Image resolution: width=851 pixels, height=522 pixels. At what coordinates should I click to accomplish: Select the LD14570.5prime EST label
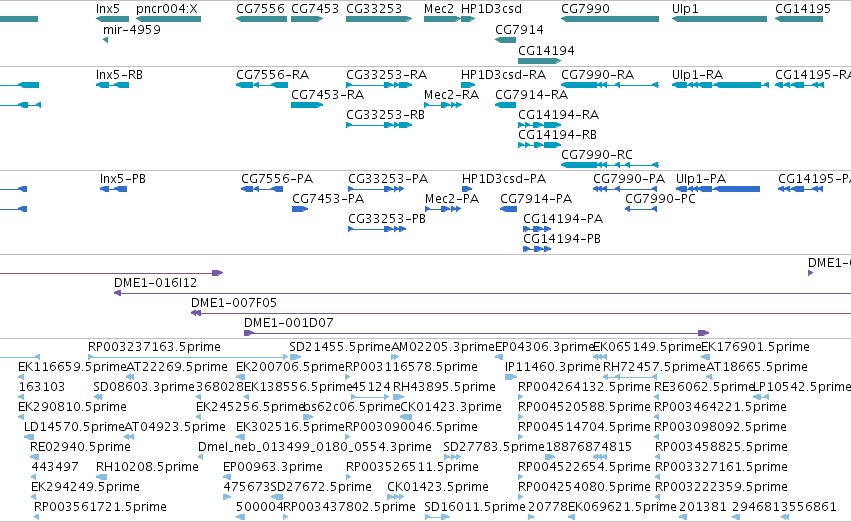(x=74, y=427)
